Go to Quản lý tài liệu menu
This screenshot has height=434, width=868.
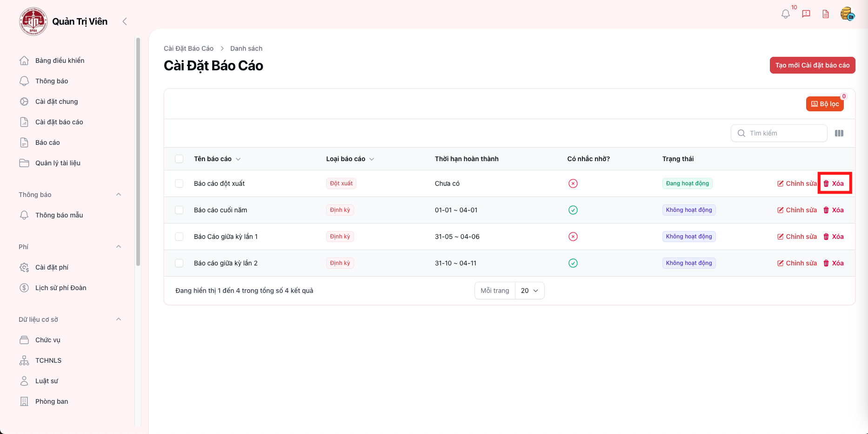tap(58, 163)
